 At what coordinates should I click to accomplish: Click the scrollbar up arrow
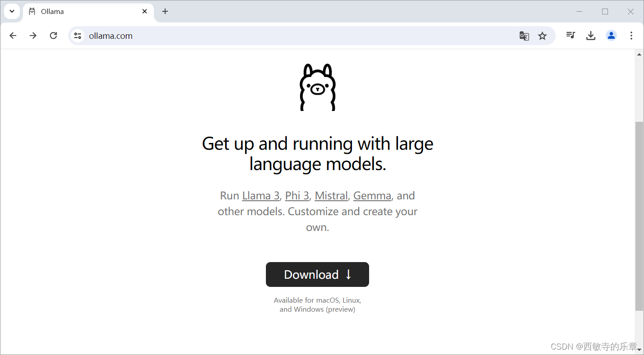[x=639, y=55]
